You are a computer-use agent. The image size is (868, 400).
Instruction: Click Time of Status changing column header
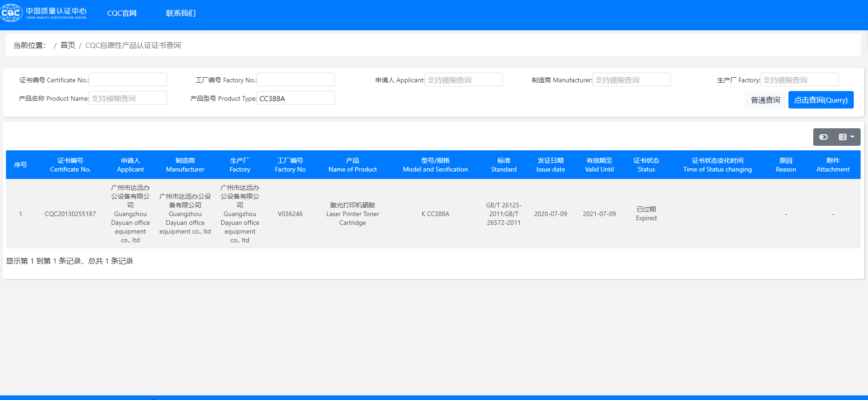click(x=718, y=165)
